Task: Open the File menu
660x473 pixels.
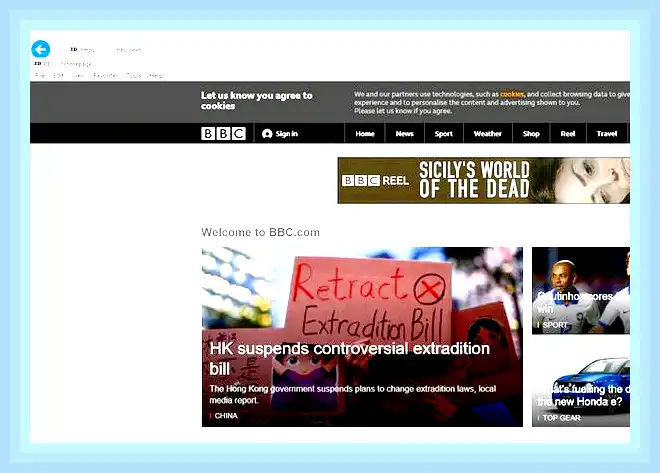Action: (x=40, y=75)
